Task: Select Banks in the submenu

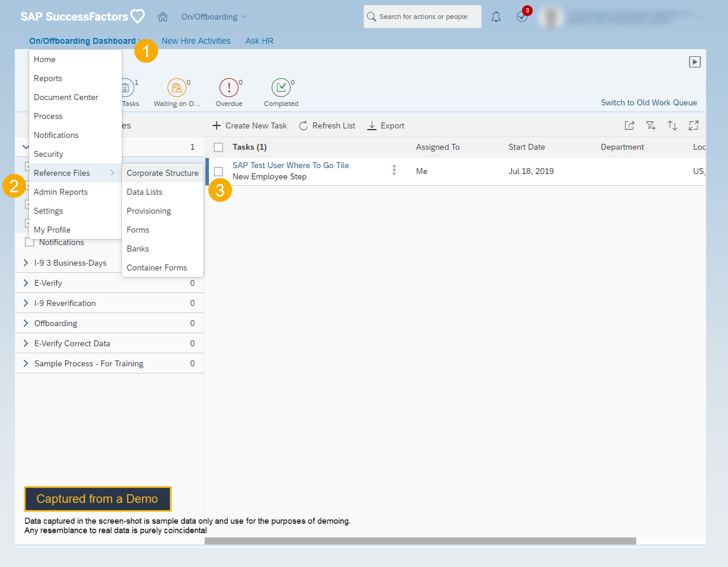Action: [x=163, y=249]
